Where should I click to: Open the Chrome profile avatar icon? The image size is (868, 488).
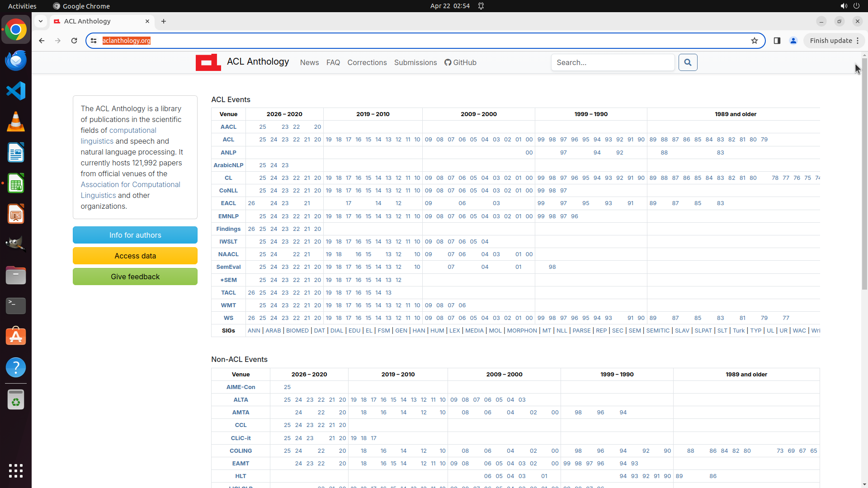(793, 41)
